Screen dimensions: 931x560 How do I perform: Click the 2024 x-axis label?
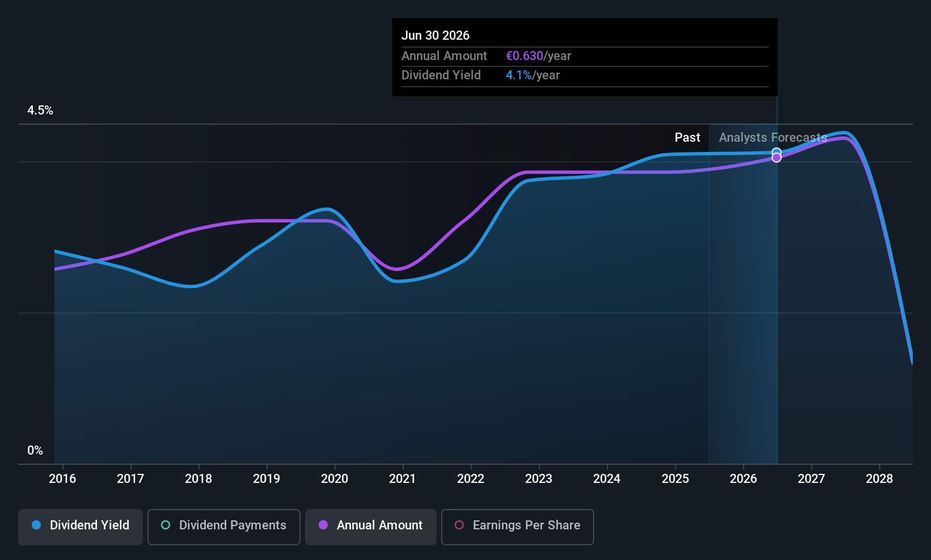[607, 479]
